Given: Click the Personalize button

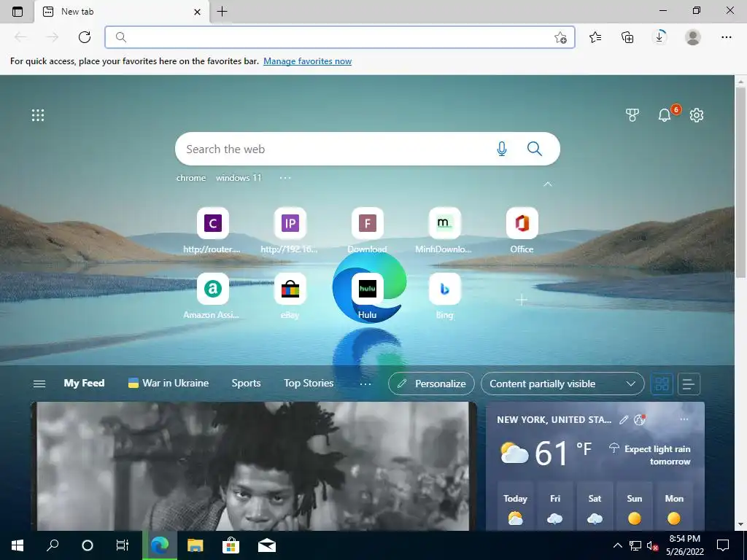Looking at the screenshot, I should pyautogui.click(x=431, y=384).
